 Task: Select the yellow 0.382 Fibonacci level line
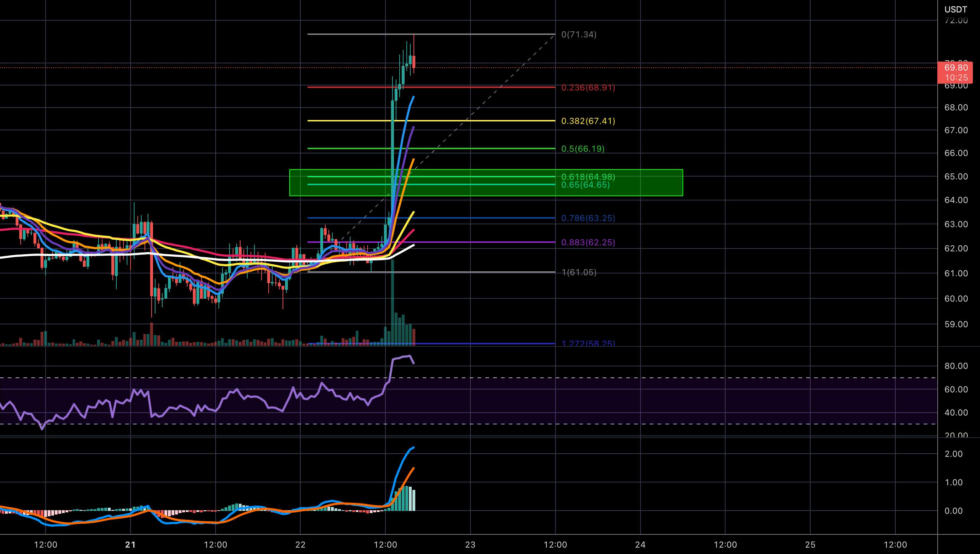(431, 121)
